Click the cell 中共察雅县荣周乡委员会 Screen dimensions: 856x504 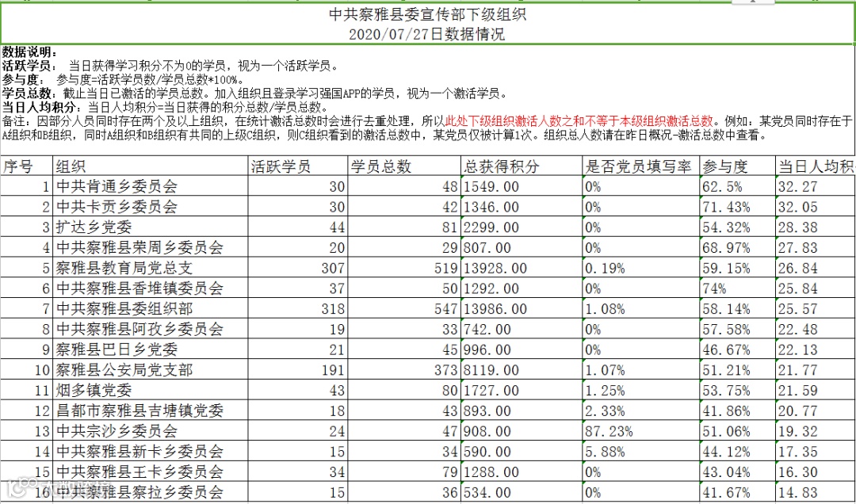click(x=151, y=248)
